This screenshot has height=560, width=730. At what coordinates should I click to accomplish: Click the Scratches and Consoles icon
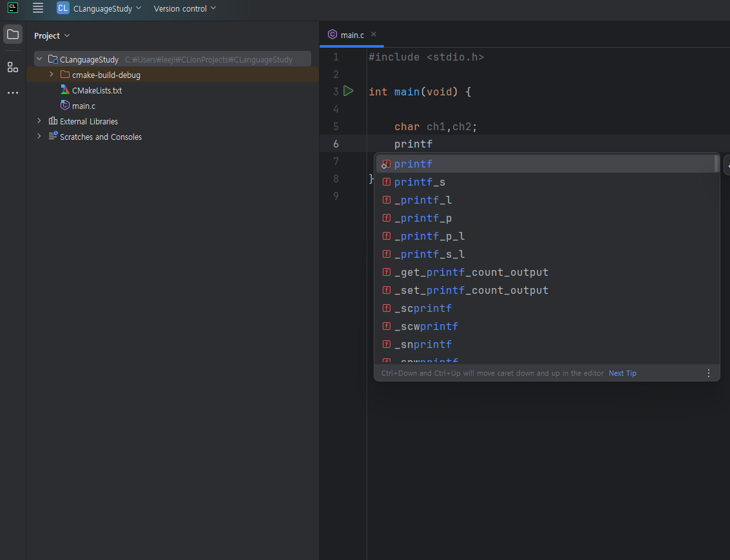[x=53, y=136]
